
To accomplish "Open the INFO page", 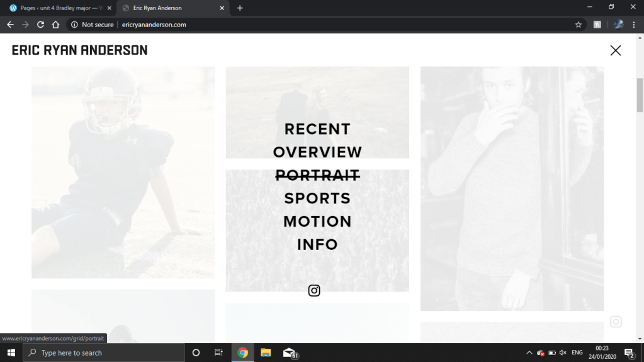I will pyautogui.click(x=317, y=244).
